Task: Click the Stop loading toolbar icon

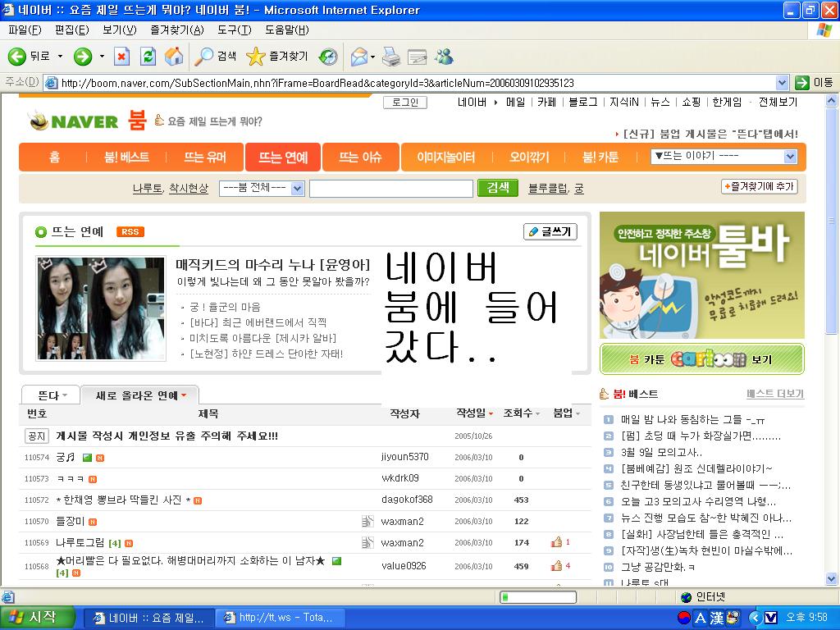Action: tap(121, 57)
